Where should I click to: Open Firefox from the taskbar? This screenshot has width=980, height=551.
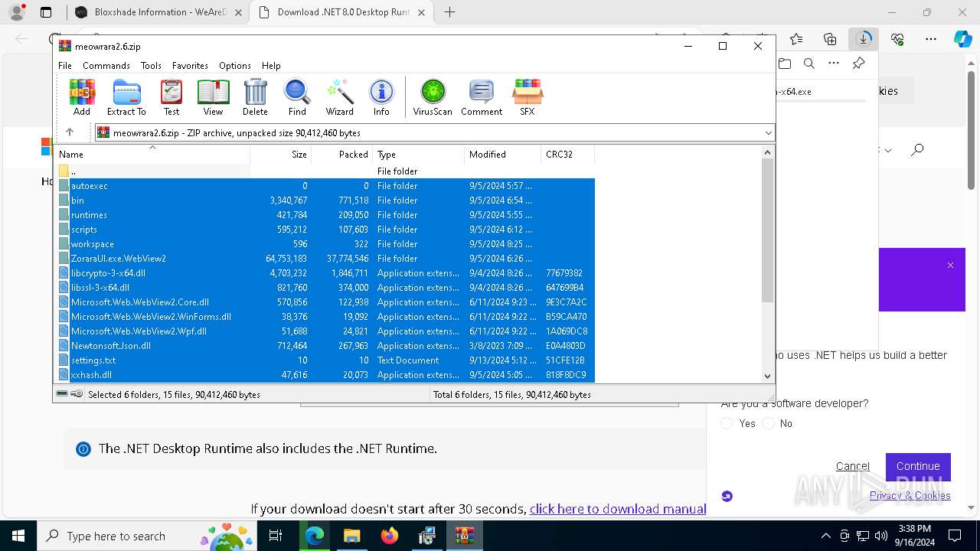coord(390,536)
